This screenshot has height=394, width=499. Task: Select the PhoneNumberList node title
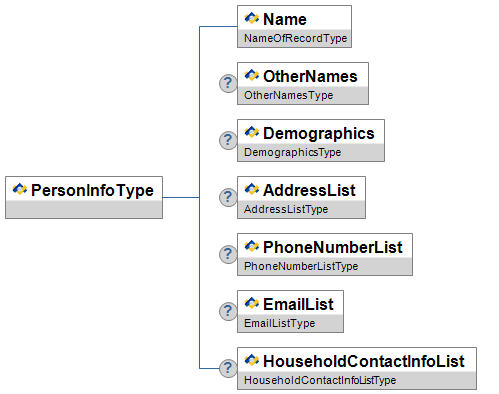coord(333,247)
